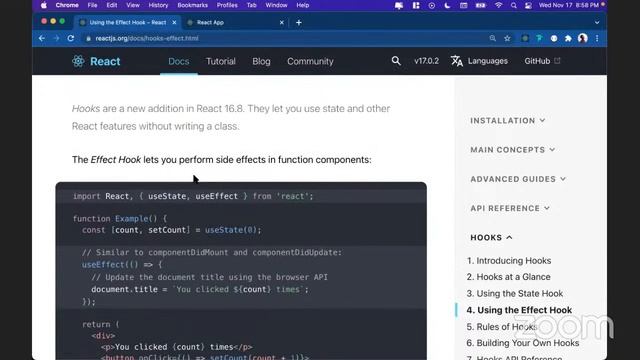
Task: Expand the Installation sidebar section
Action: (x=508, y=120)
